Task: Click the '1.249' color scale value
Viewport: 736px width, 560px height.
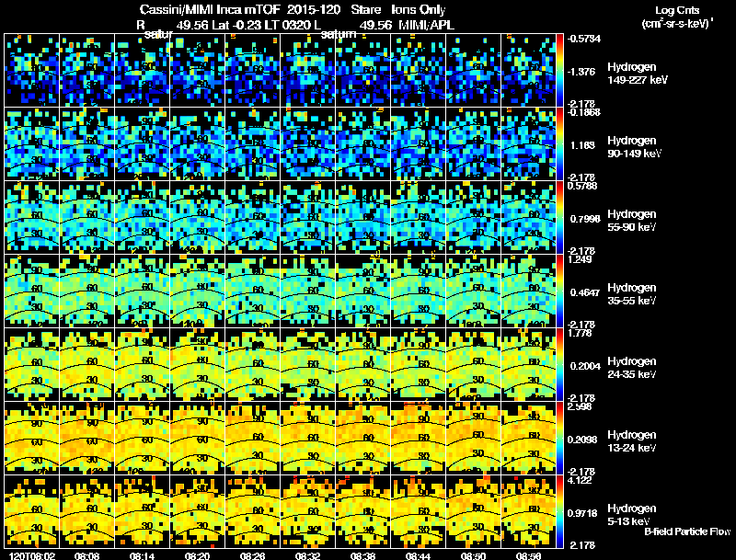Action: (580, 259)
